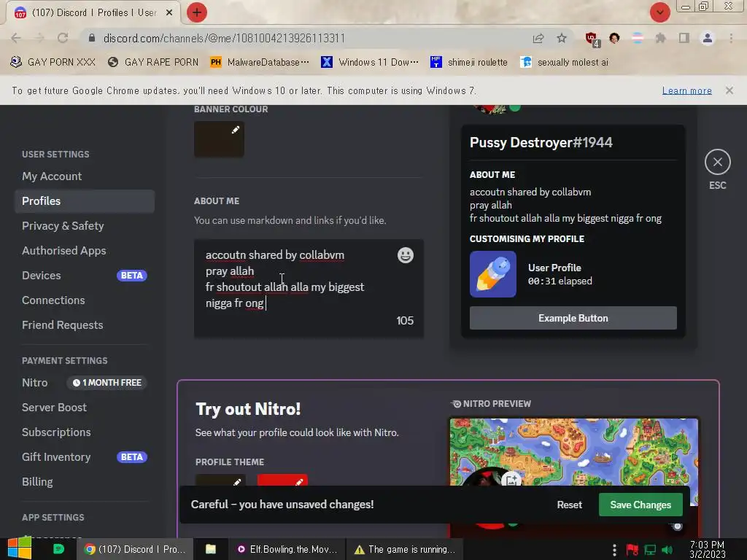
Task: Reload the page with Chrome's refresh icon
Action: 63,38
